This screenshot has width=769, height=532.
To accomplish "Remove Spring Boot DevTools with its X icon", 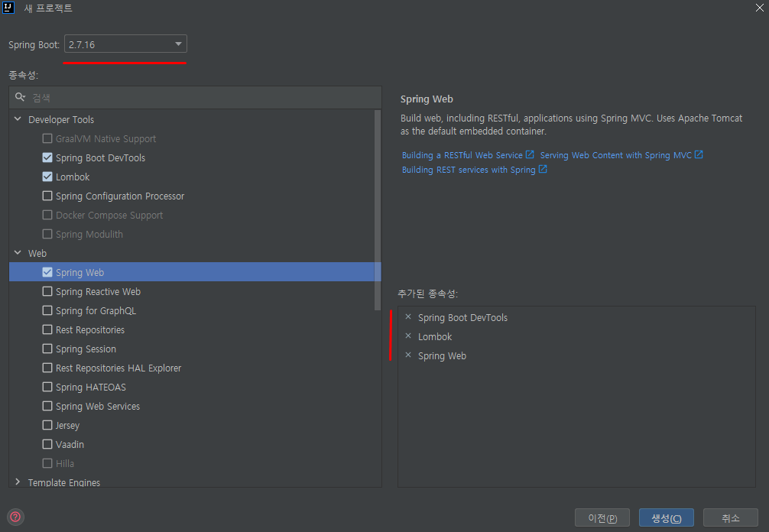I will pos(408,316).
